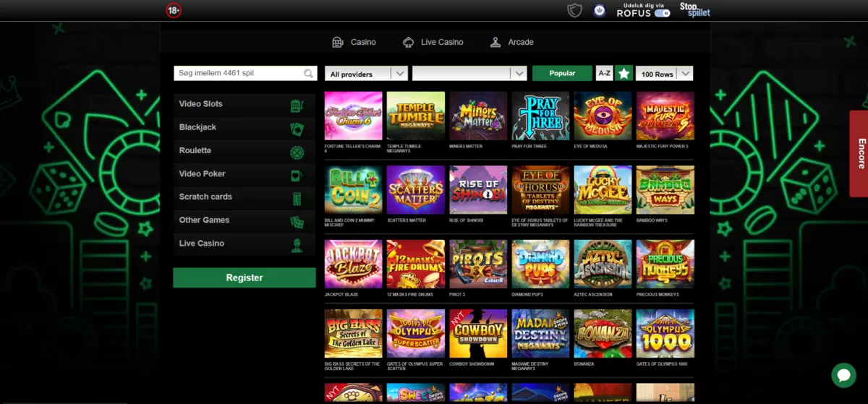Open Diamond Pups game
868x404 pixels.
(540, 265)
